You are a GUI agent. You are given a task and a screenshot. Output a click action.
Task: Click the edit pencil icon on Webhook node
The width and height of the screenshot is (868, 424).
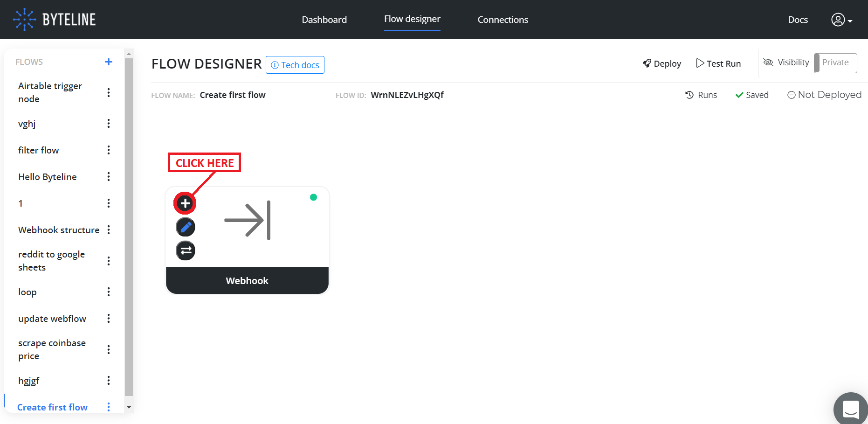185,227
